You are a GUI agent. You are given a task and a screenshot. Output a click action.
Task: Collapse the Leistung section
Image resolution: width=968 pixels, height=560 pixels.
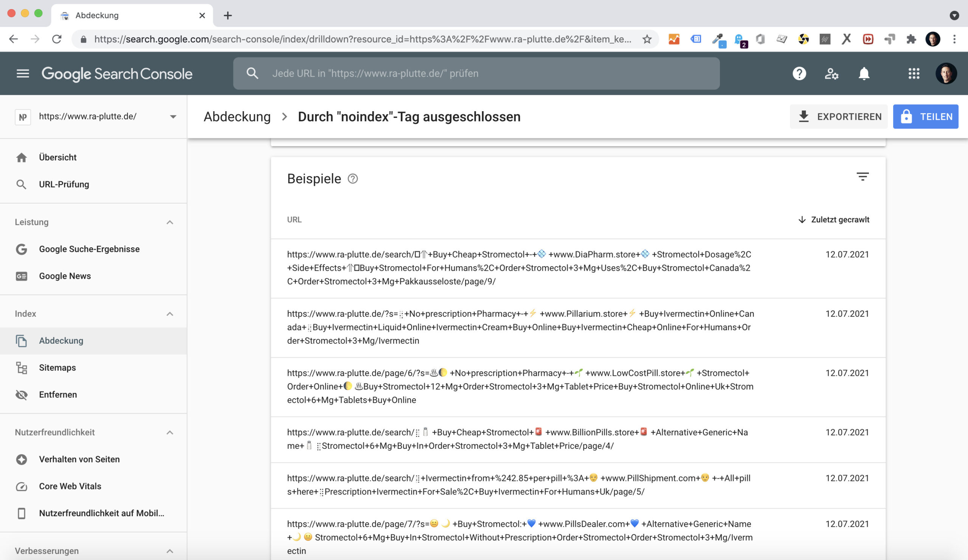(170, 222)
